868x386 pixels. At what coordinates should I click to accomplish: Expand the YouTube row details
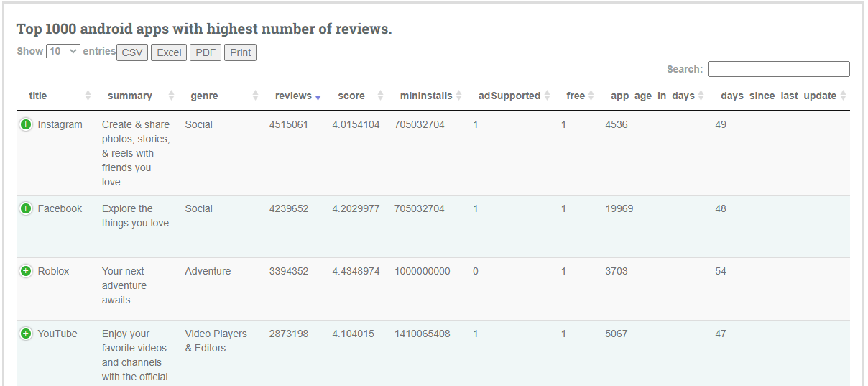click(26, 334)
